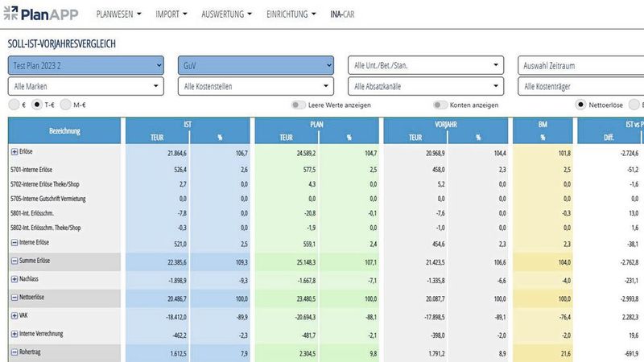
Task: Click IST value -1.898,9 for Nachlass
Action: coord(177,281)
